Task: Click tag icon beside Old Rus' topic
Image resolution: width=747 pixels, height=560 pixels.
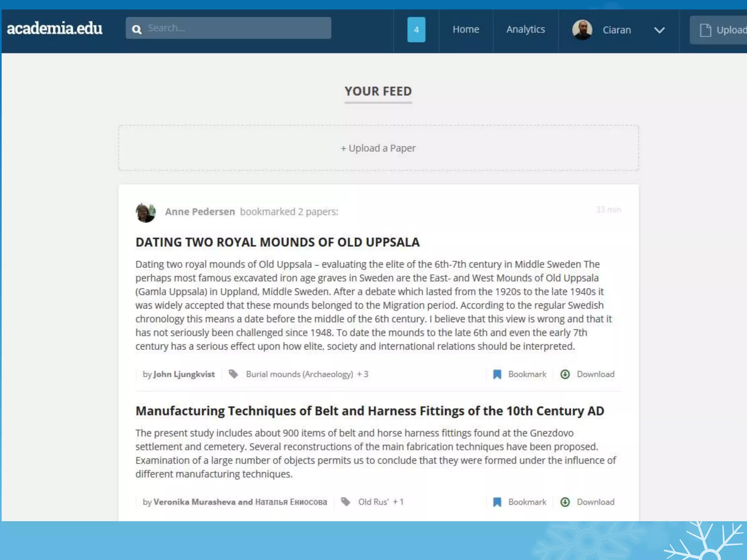Action: point(345,502)
